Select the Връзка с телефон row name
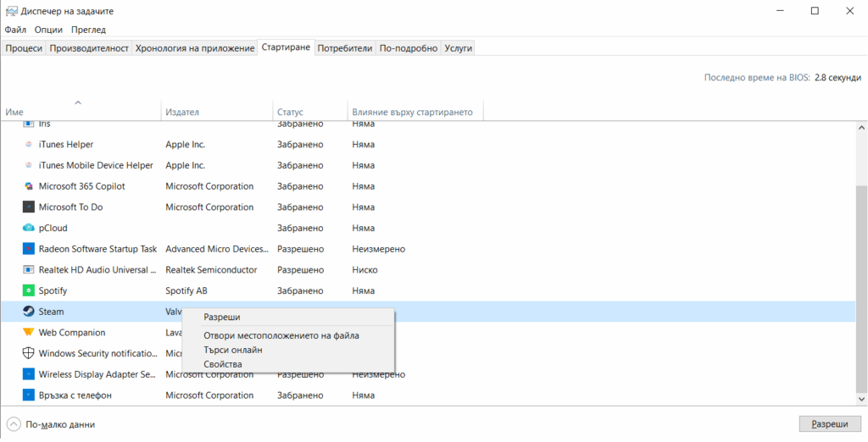 (x=75, y=395)
